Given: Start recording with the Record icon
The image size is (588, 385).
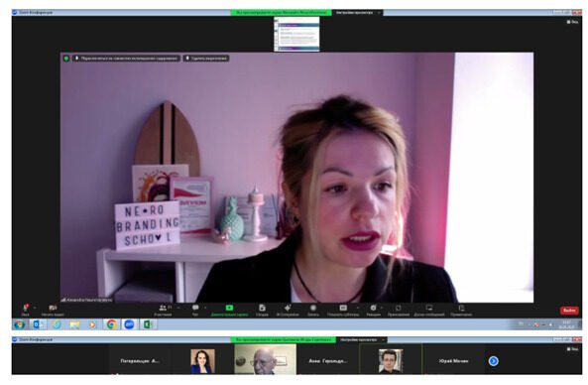Looking at the screenshot, I should click(x=313, y=309).
